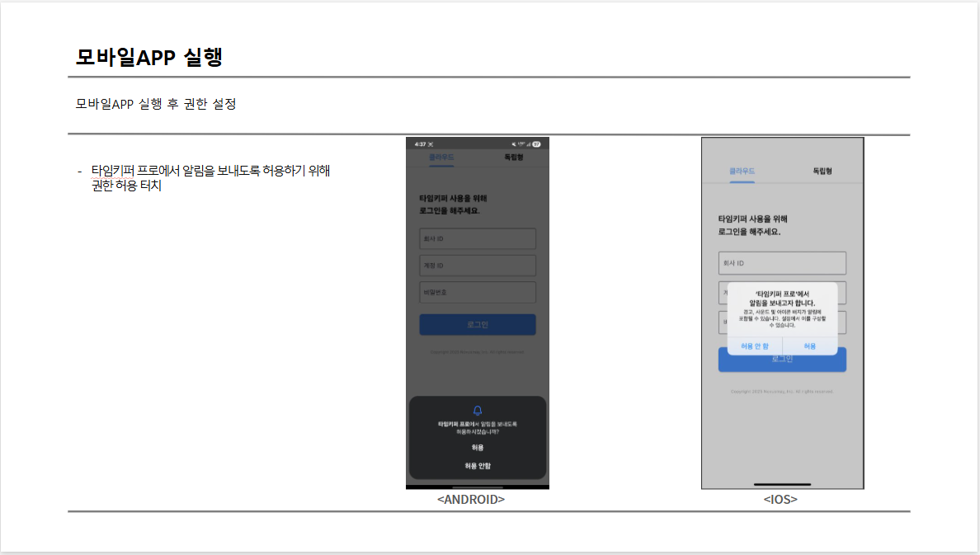
Task: Click the <IOS> caption label
Action: (x=780, y=500)
